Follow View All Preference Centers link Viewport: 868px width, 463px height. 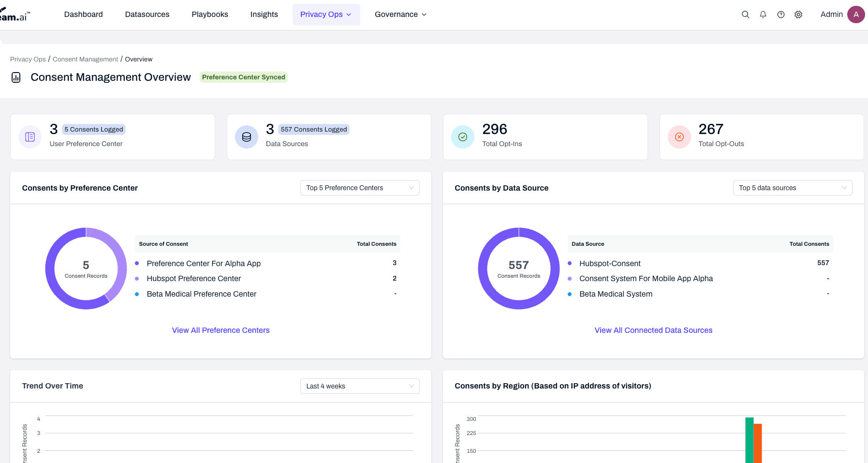pyautogui.click(x=221, y=330)
